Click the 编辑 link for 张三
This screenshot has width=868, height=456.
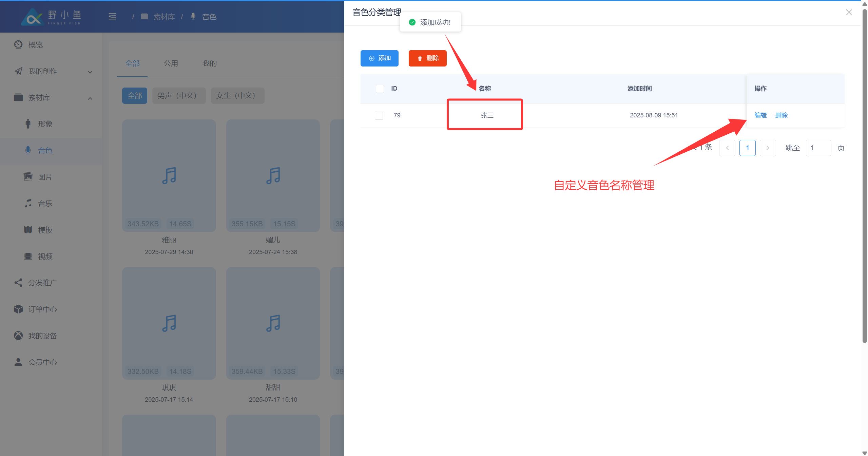pyautogui.click(x=760, y=115)
